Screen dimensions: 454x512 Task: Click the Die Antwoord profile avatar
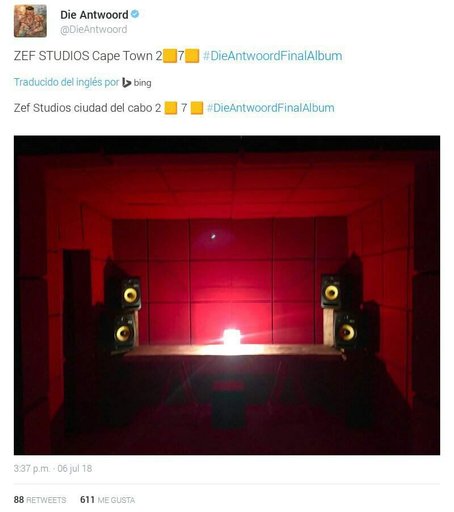[30, 21]
